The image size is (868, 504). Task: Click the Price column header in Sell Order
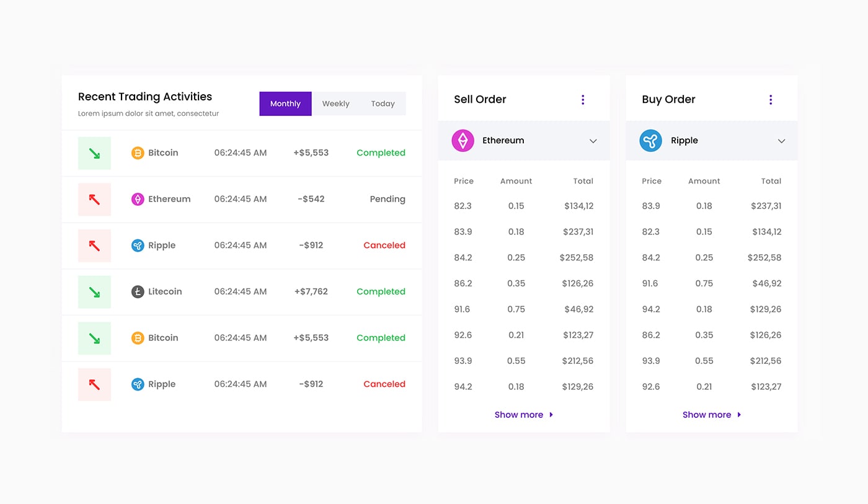click(x=463, y=181)
